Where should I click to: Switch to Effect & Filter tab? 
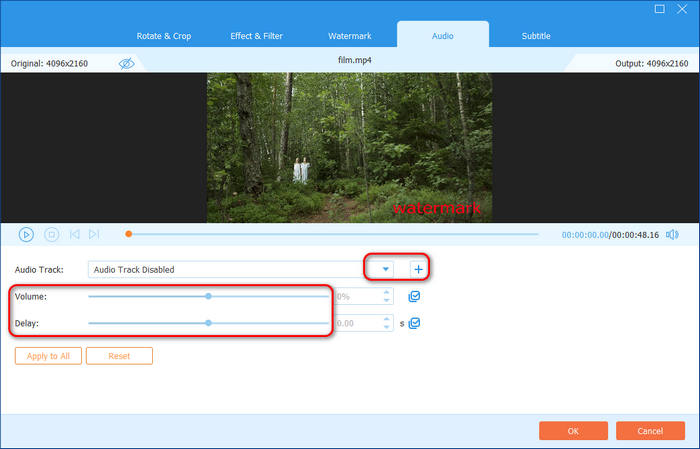(256, 36)
